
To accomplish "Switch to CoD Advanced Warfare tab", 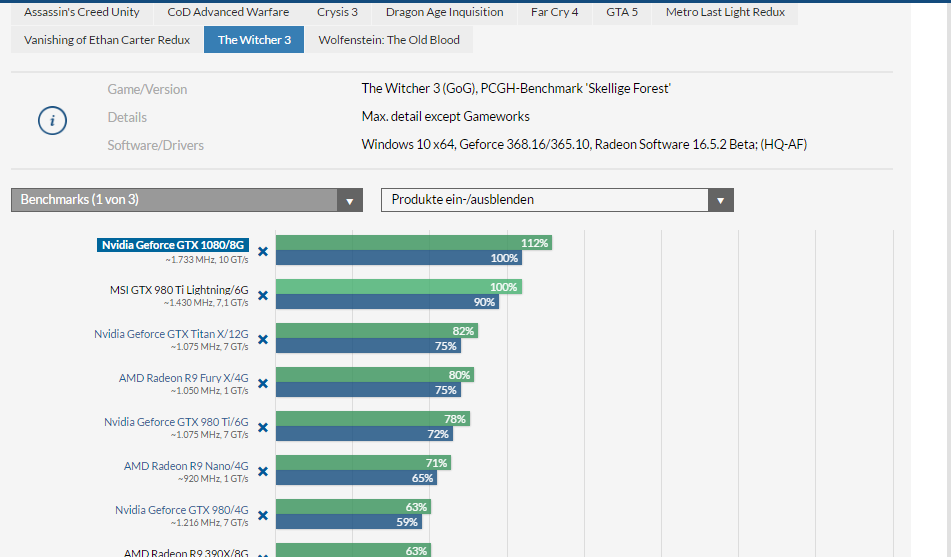I will [228, 12].
